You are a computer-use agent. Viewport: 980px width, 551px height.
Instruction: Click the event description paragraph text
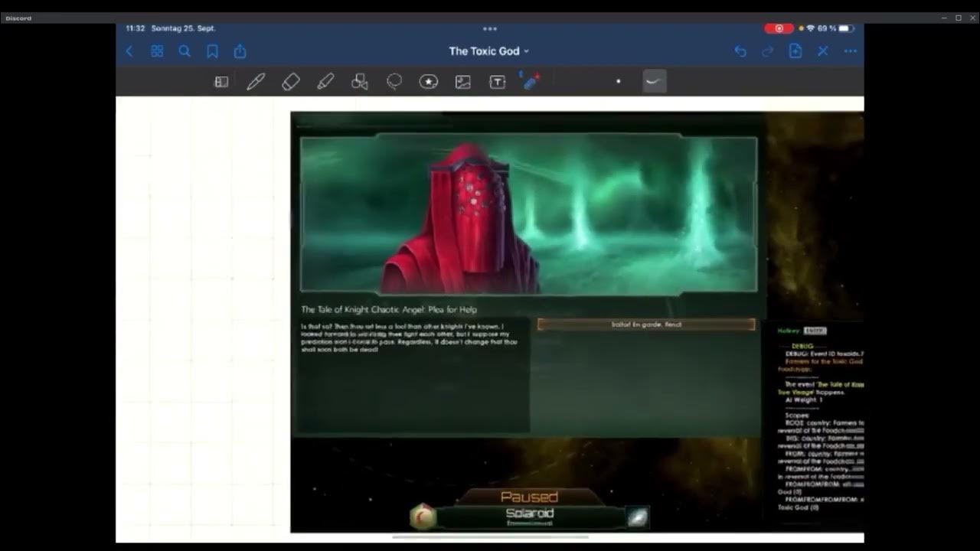click(410, 337)
